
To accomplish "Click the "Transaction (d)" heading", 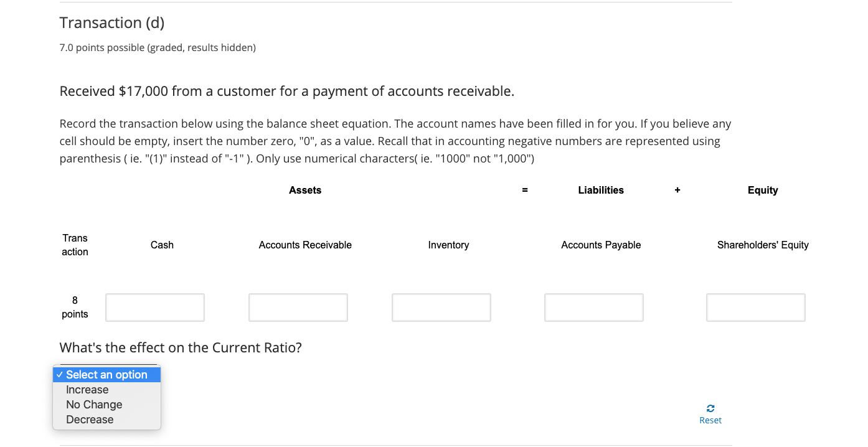I will pyautogui.click(x=111, y=22).
